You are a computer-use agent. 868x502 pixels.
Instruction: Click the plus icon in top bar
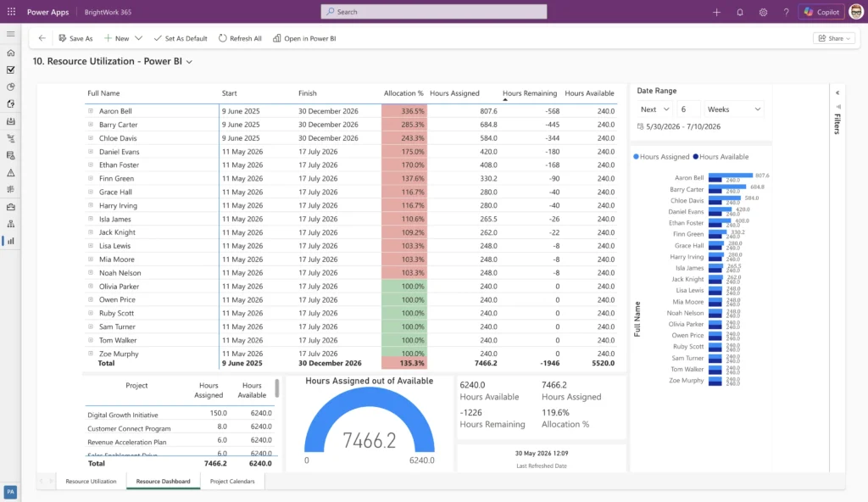click(716, 12)
